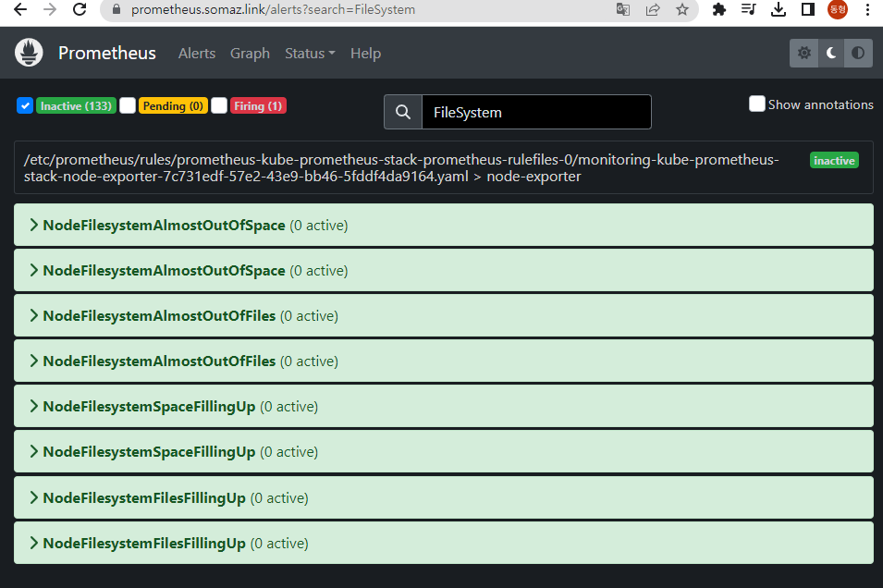Expand first NodeFilesystemSpaceFillingUp rule chevron
Image resolution: width=883 pixels, height=588 pixels.
34,406
